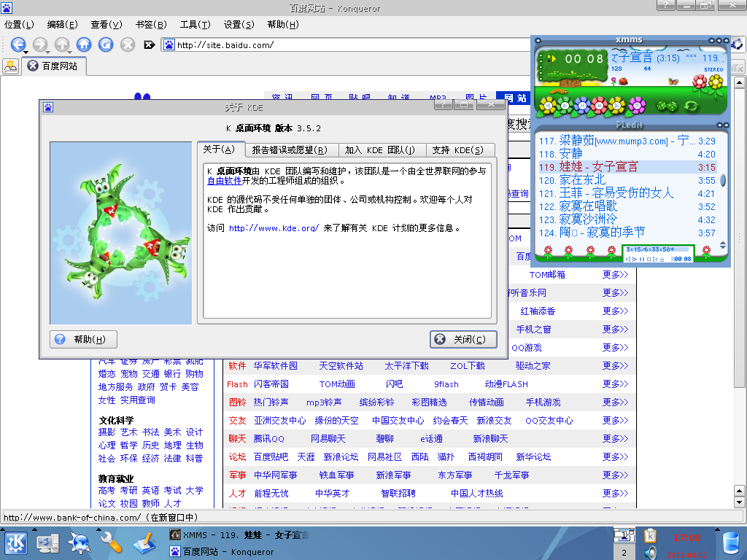747x560 pixels.
Task: Open the 华军软件园 link on the page
Action: pos(275,366)
